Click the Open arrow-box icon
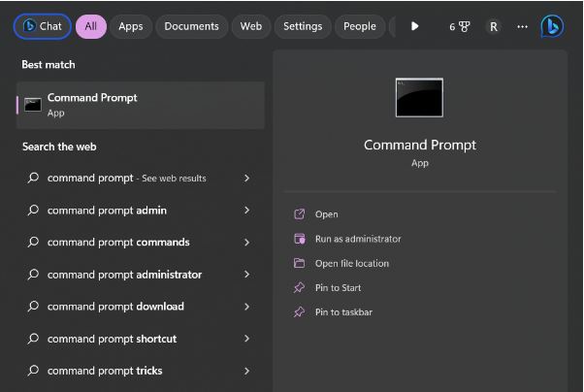Screen dimensions: 584x392 click(300, 213)
